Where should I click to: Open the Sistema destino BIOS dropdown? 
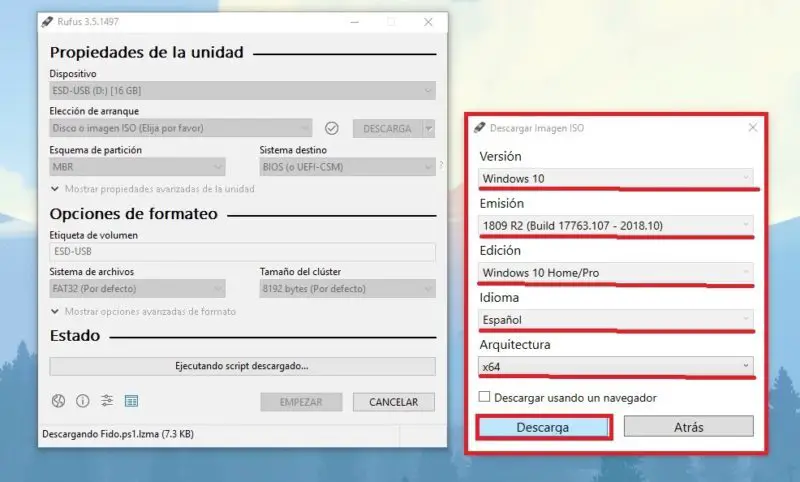click(347, 167)
